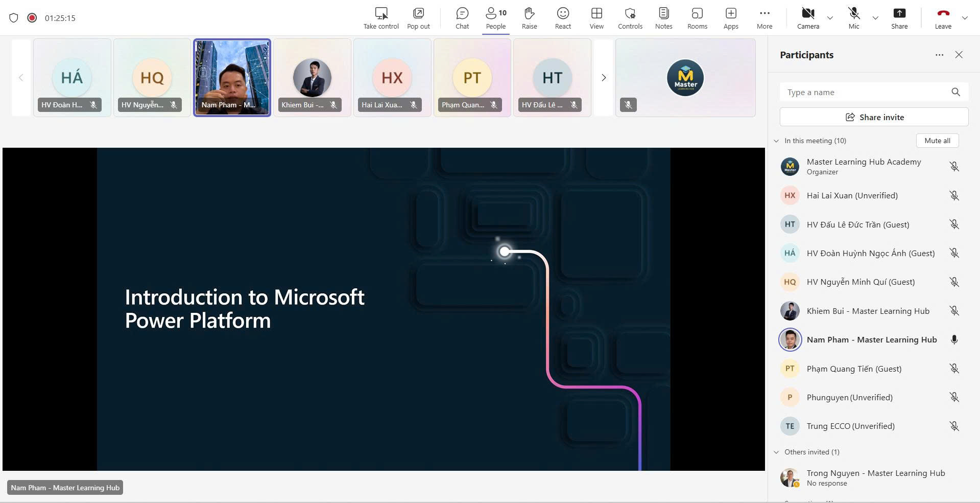The width and height of the screenshot is (980, 503).
Task: Open the React emoji menu
Action: 563,18
